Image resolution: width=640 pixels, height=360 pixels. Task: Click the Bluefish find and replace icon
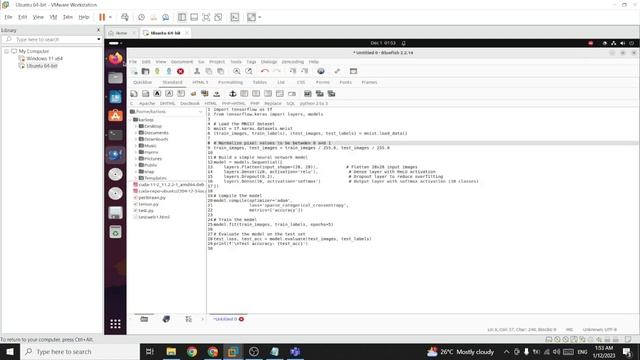click(249, 71)
